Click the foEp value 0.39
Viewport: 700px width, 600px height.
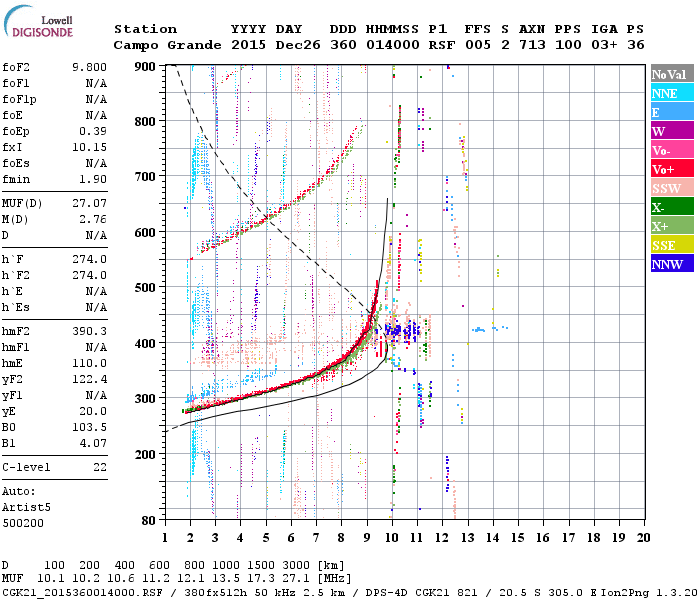93,131
